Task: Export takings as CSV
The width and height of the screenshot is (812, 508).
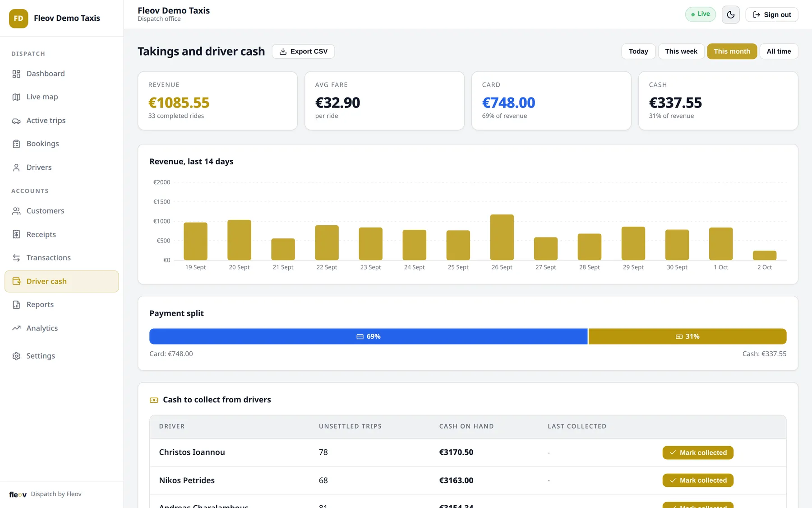Action: (x=303, y=51)
